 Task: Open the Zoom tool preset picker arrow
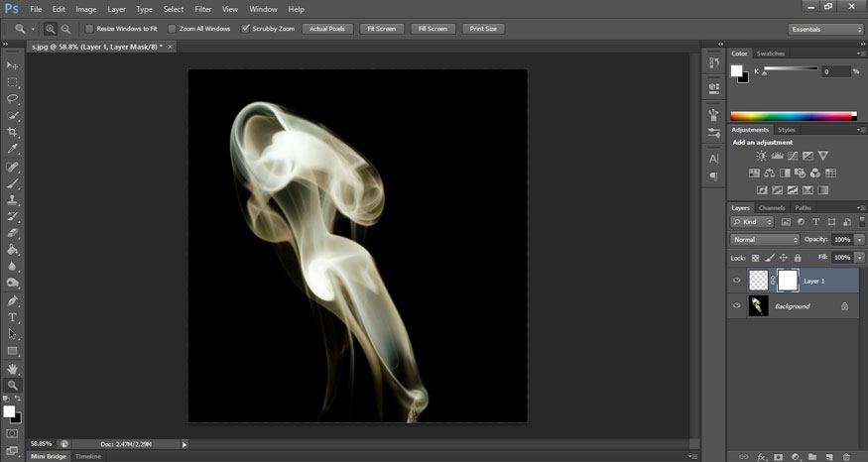pos(33,30)
